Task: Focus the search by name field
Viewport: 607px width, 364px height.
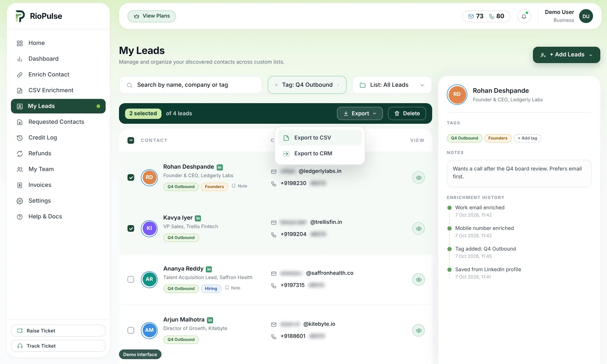Action: pos(191,85)
